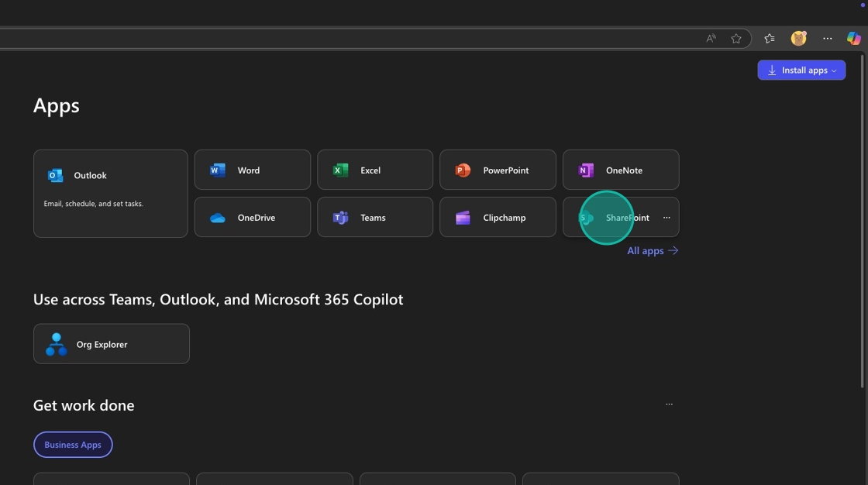Launch Word from the apps grid
868x485 pixels.
(x=252, y=170)
